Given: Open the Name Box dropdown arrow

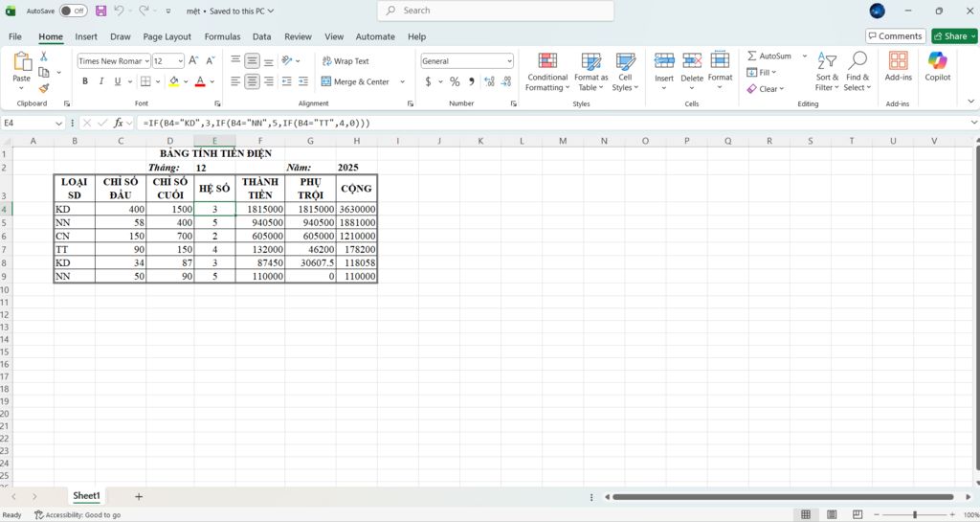Looking at the screenshot, I should pos(58,124).
